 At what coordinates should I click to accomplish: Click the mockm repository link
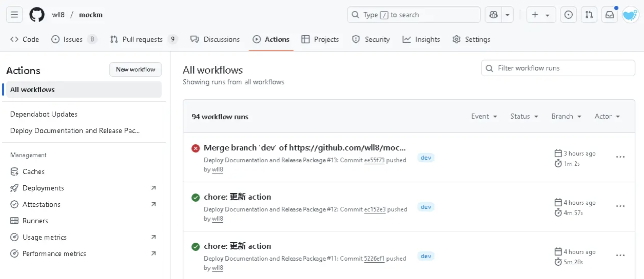click(91, 15)
